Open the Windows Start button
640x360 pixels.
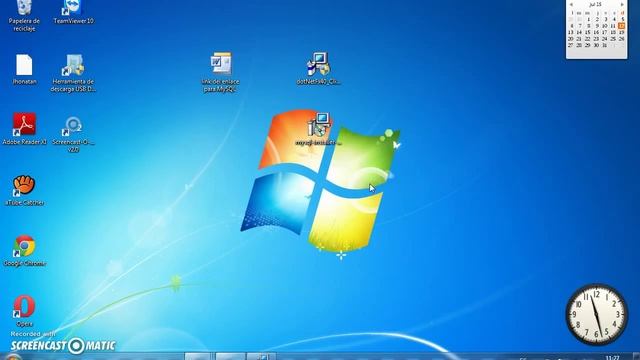12,357
